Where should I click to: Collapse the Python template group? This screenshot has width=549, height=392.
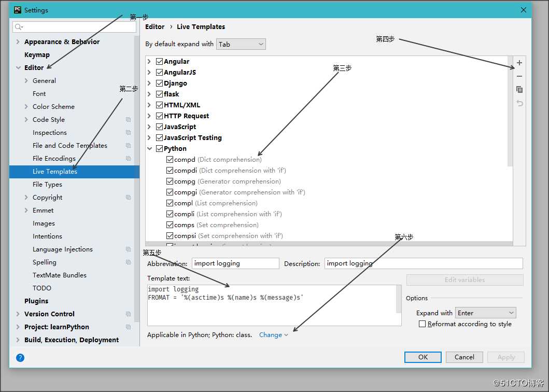pyautogui.click(x=149, y=148)
